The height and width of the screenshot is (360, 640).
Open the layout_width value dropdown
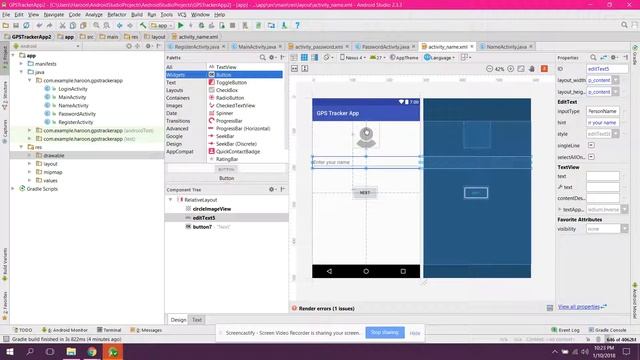click(616, 80)
